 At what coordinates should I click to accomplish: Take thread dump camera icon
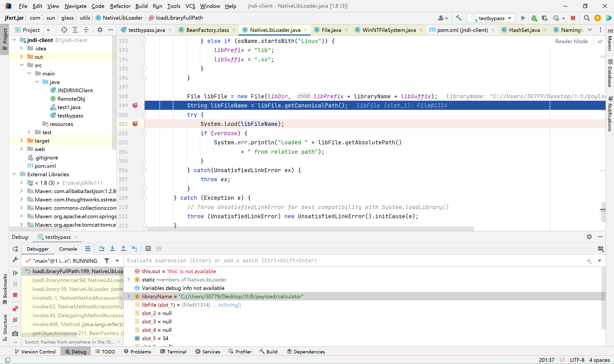pos(15,334)
